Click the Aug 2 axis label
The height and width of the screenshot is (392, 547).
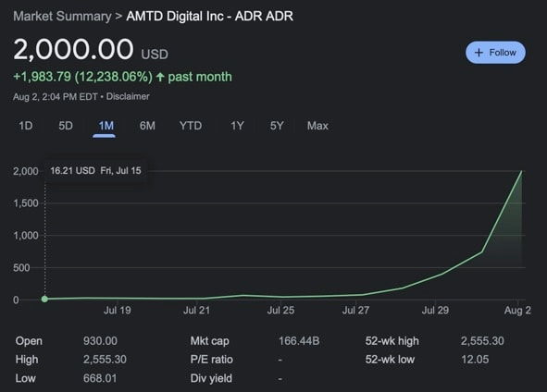click(x=517, y=310)
